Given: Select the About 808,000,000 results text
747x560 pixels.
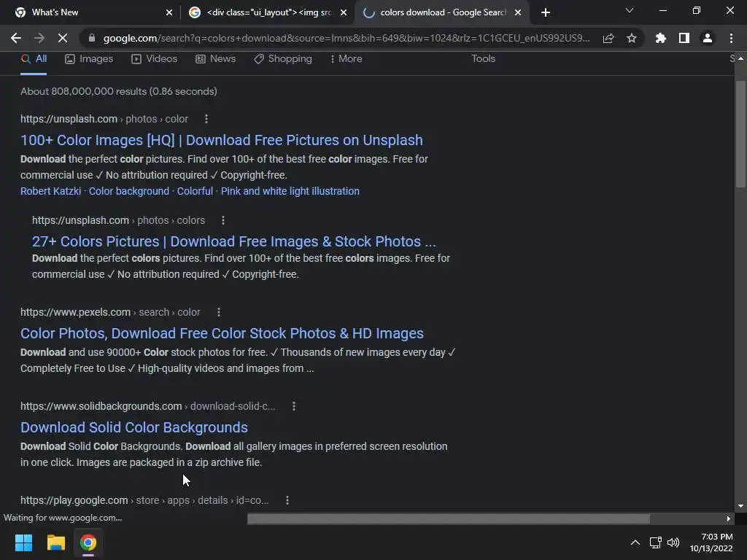Looking at the screenshot, I should tap(119, 91).
